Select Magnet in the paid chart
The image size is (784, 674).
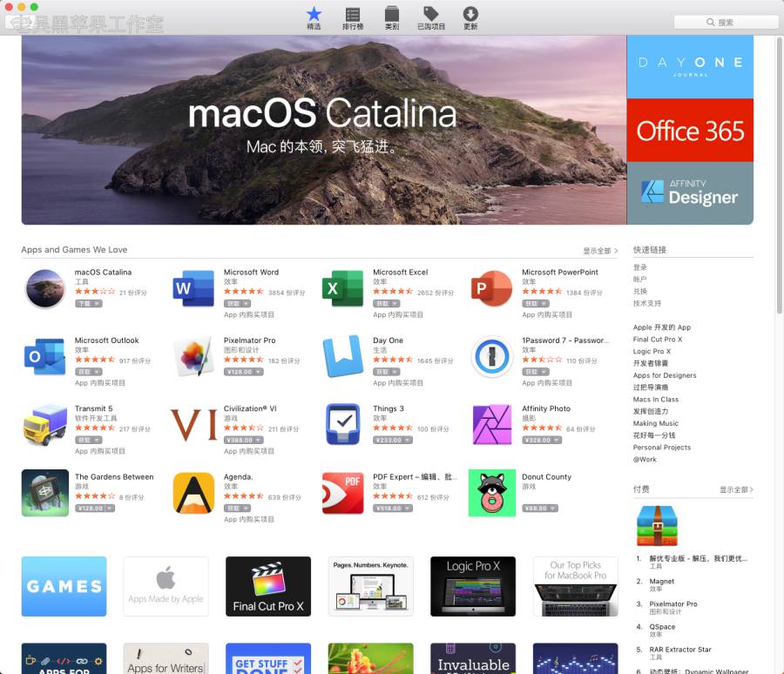(x=661, y=581)
